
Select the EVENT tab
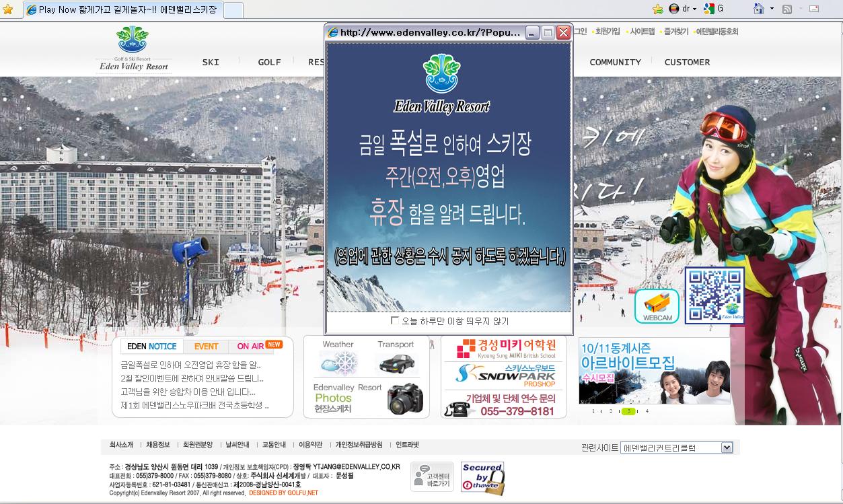pos(206,346)
